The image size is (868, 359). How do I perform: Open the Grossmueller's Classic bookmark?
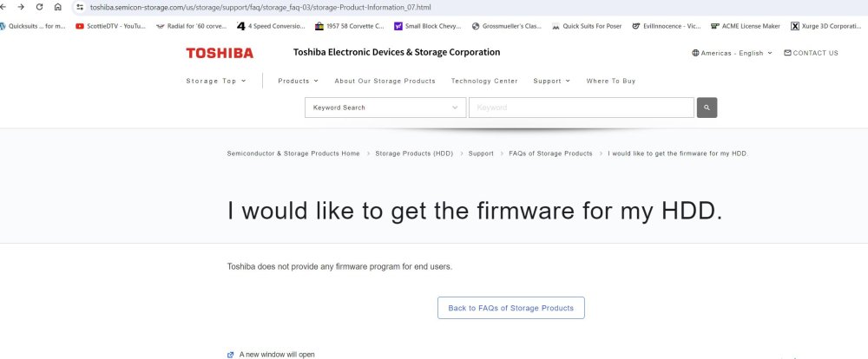click(507, 26)
